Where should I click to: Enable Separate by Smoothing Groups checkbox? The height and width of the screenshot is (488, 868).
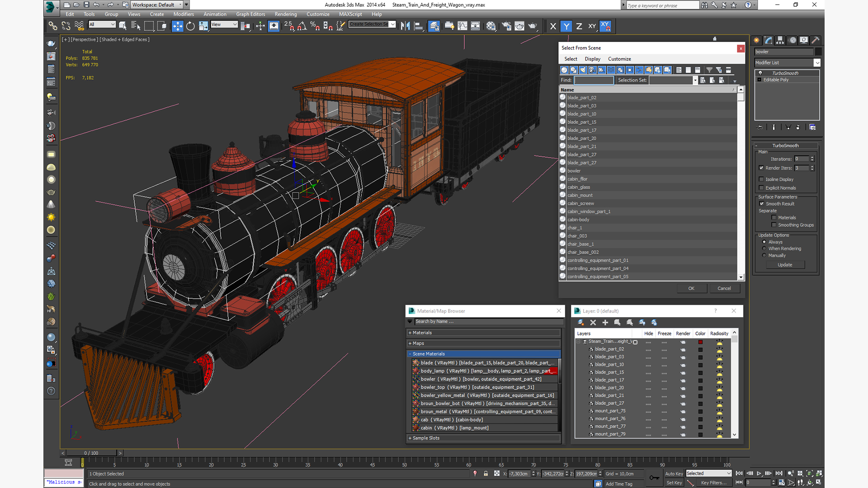pyautogui.click(x=774, y=225)
